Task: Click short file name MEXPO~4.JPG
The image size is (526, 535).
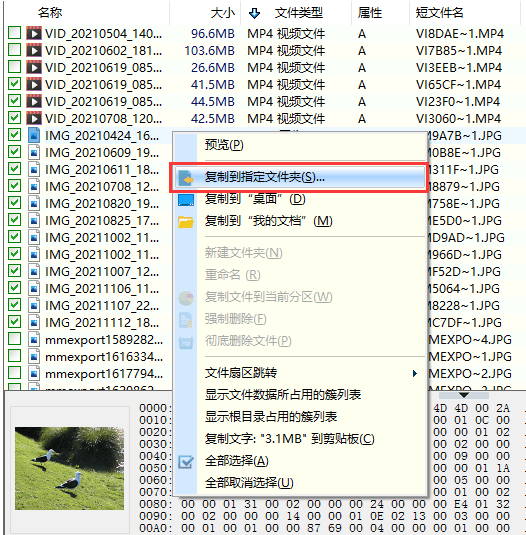Action: pyautogui.click(x=470, y=339)
